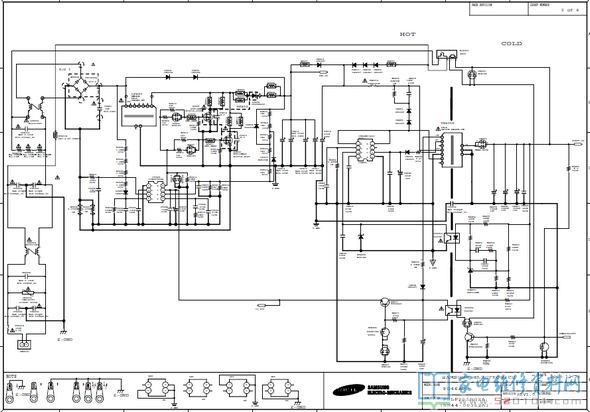Click the lower common-mode choke above the AC input
The image size is (590, 412).
(x=31, y=249)
